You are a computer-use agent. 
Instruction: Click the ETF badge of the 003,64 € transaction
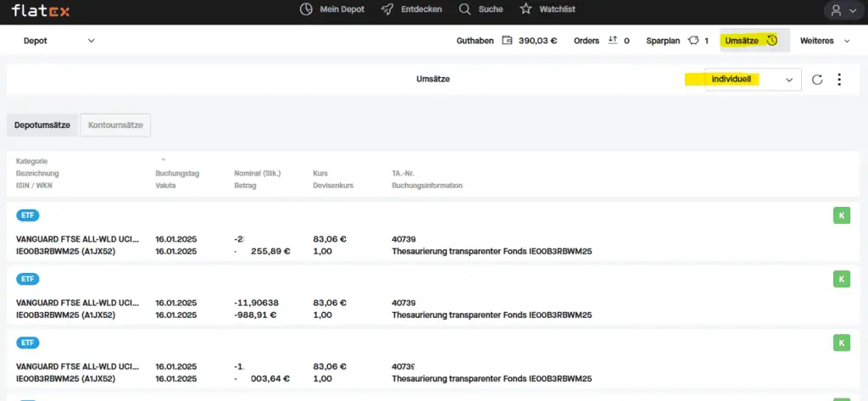28,343
